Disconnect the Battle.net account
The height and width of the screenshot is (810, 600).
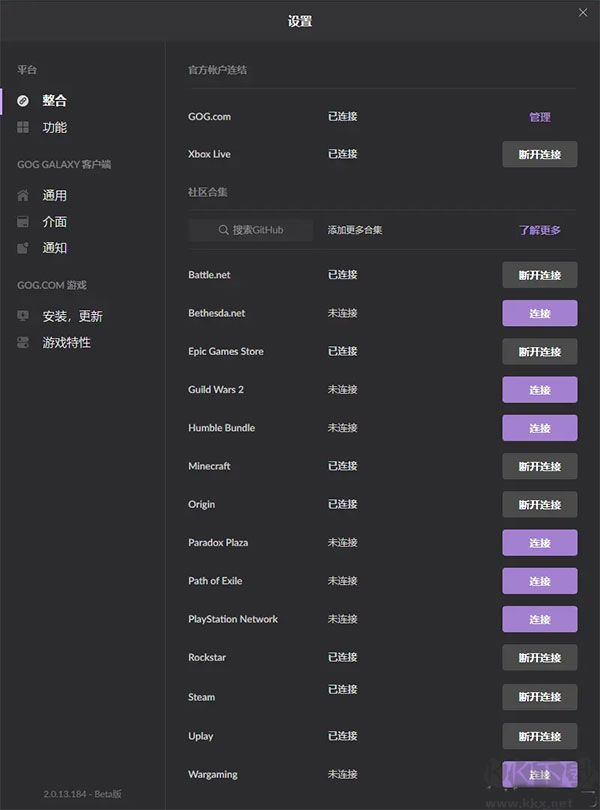coord(539,275)
